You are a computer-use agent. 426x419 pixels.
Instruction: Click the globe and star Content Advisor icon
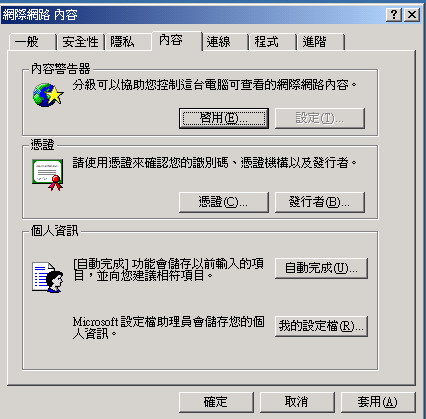click(x=48, y=95)
